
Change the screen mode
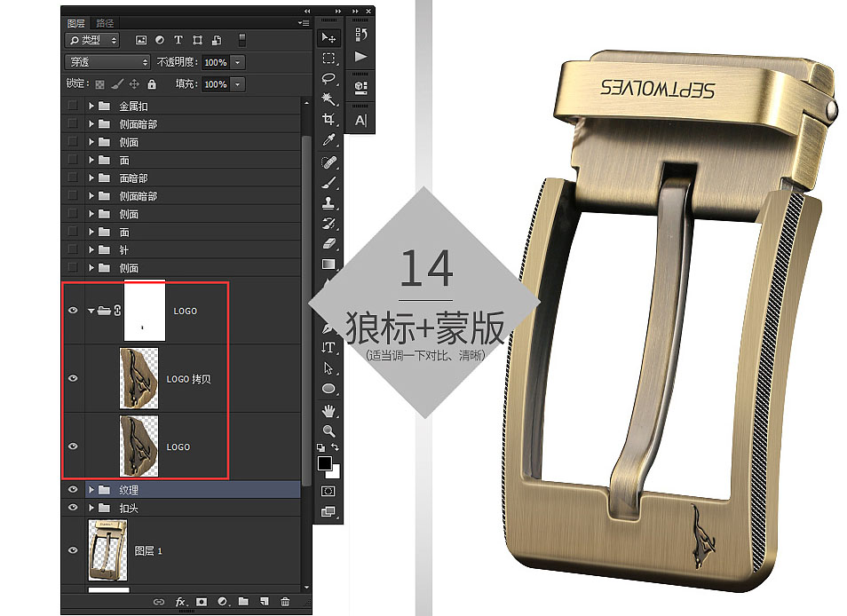pos(328,511)
